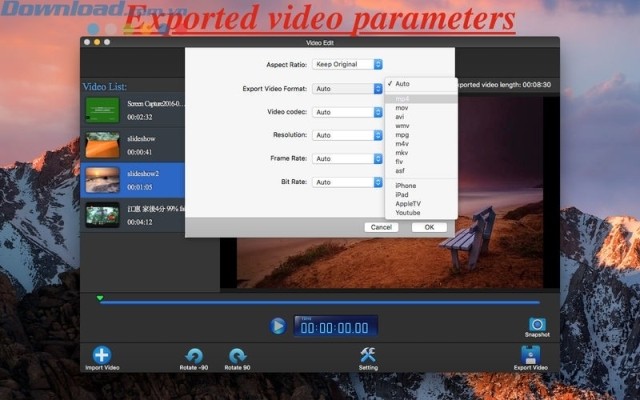Rotate video by 90 degrees
640x400 pixels.
coord(237,356)
